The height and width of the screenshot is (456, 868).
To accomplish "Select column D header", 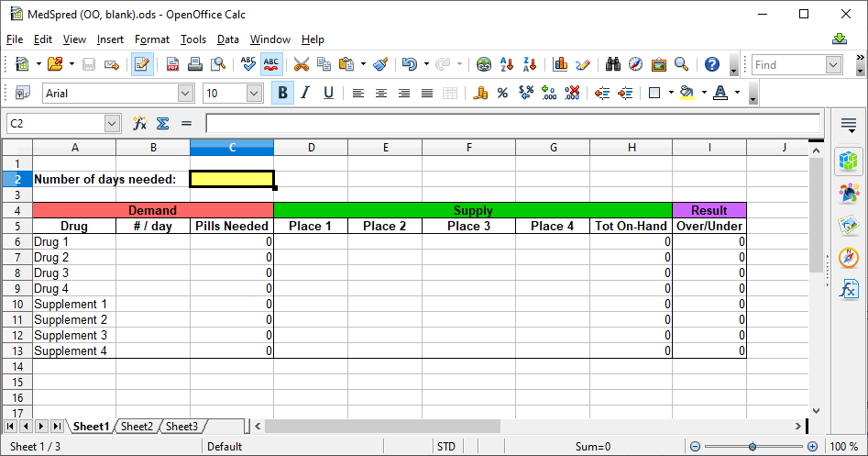I will coord(311,148).
